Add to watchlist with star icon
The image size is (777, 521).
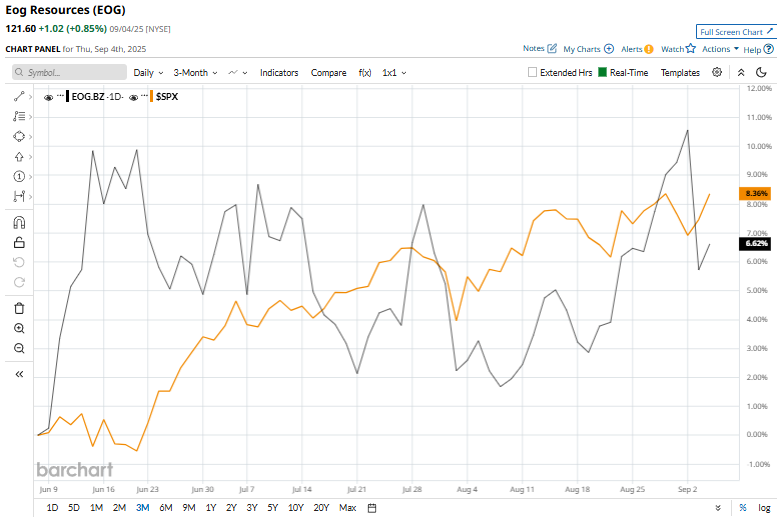[690, 49]
